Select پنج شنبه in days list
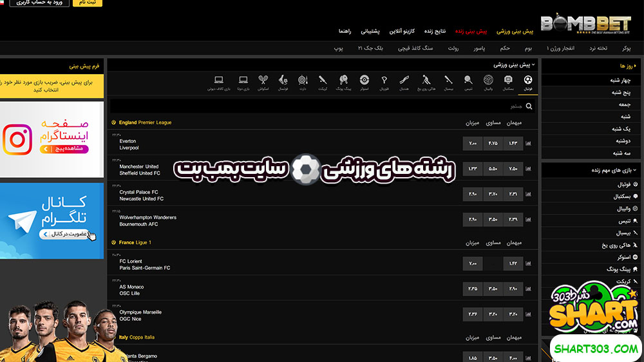The width and height of the screenshot is (644, 362). click(621, 93)
